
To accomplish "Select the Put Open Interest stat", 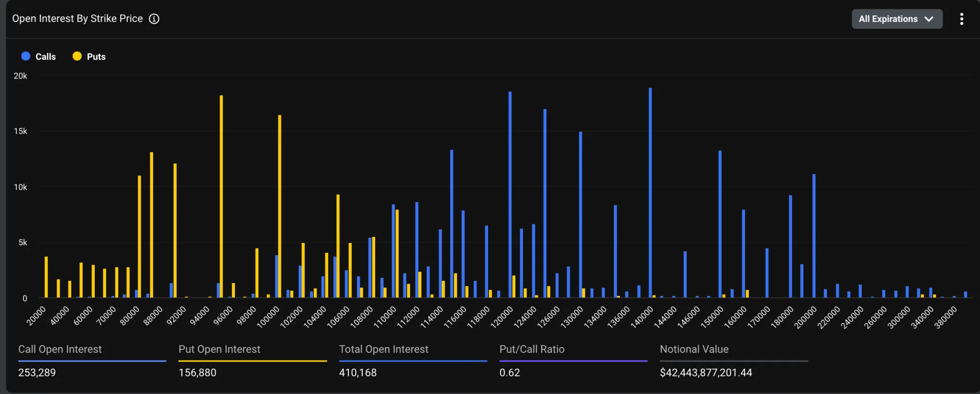I will tap(219, 349).
